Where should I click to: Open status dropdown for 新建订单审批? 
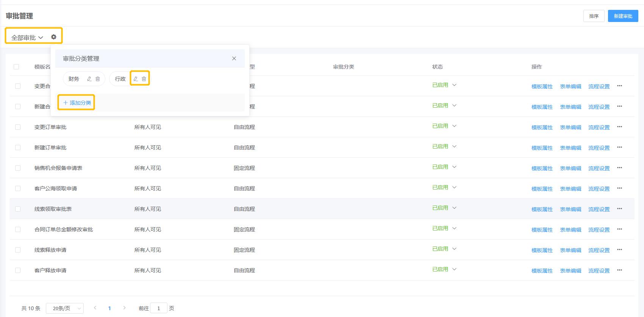(454, 146)
